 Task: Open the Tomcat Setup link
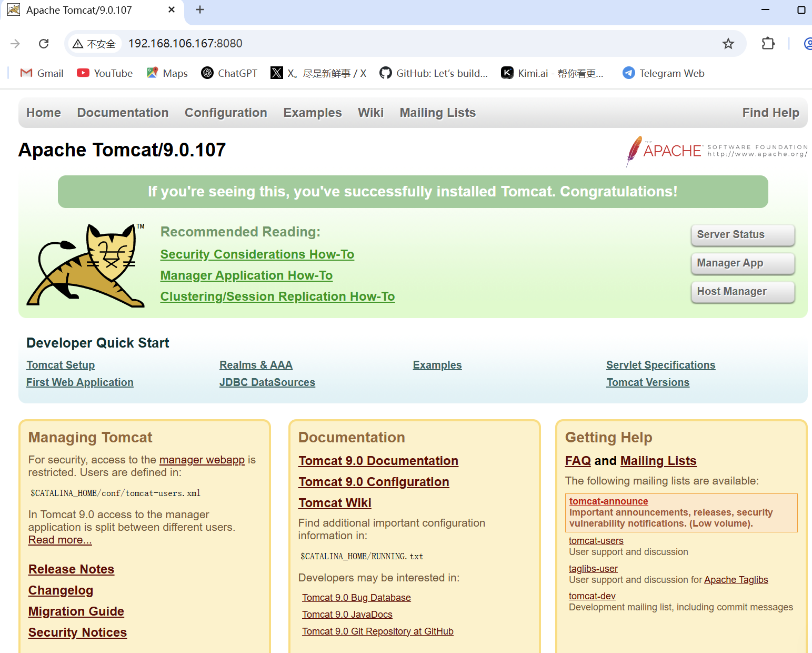pos(61,365)
